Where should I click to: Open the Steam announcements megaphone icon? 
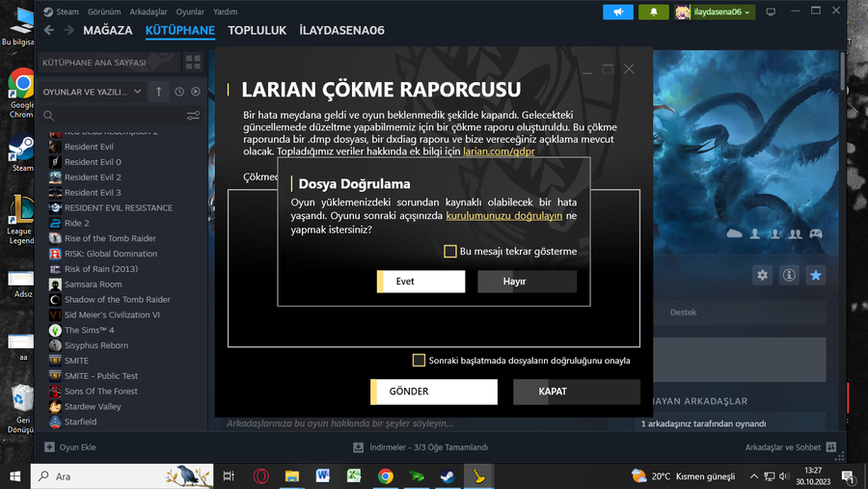click(x=618, y=12)
